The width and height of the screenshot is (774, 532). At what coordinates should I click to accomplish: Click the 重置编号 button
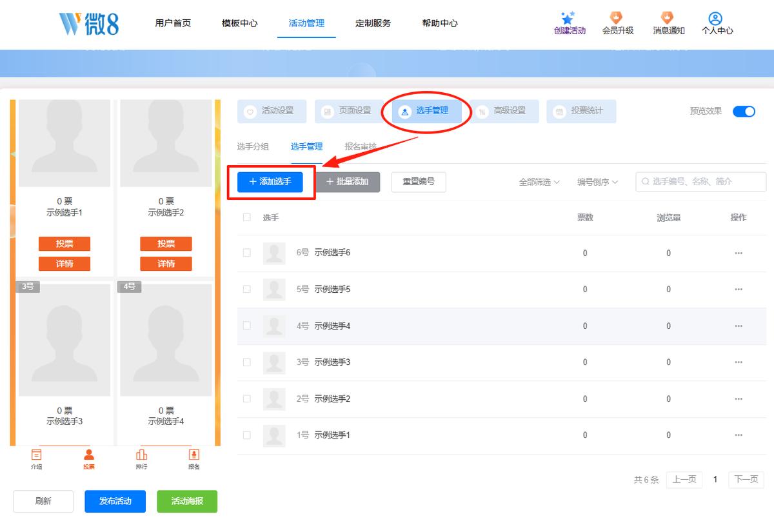tap(419, 182)
